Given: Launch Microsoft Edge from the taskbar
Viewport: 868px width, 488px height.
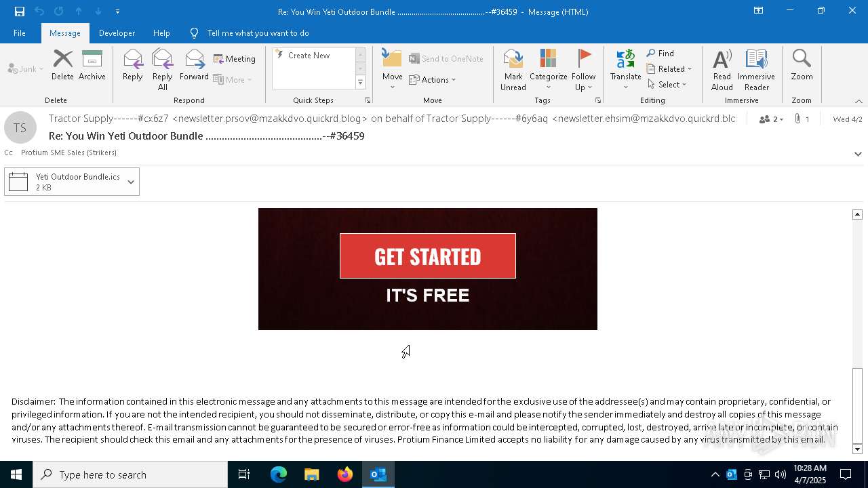Looking at the screenshot, I should click(x=279, y=474).
